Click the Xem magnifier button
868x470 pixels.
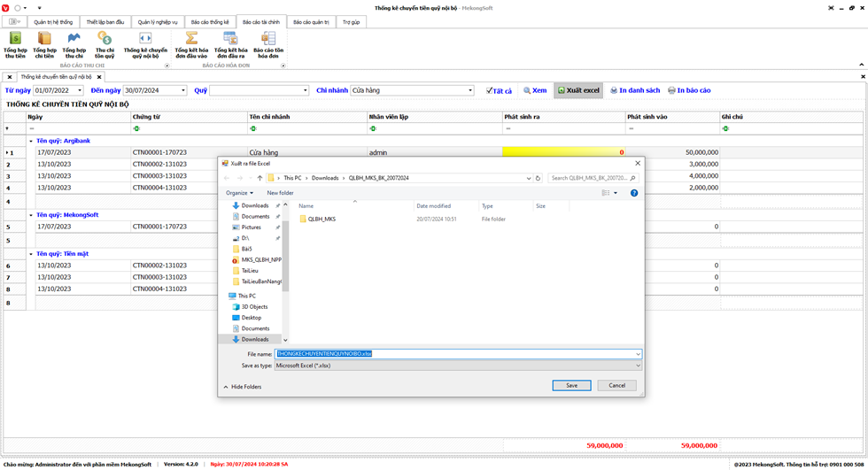(x=535, y=90)
